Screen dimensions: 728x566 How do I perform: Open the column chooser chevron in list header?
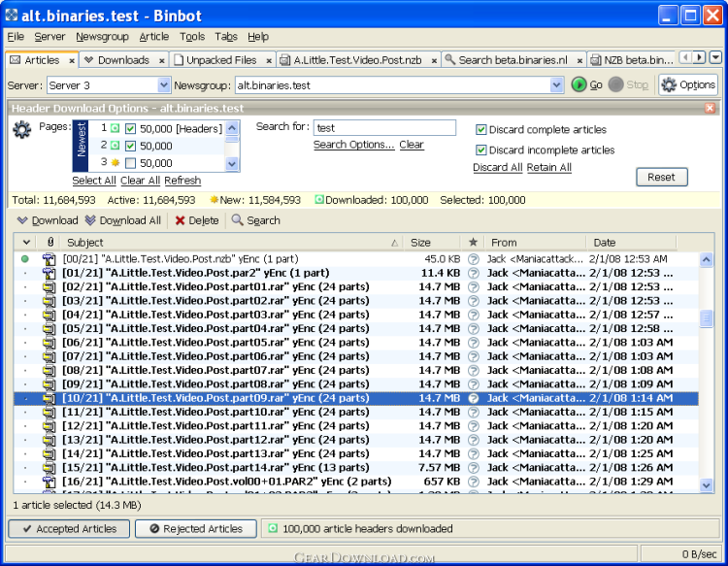pos(26,242)
